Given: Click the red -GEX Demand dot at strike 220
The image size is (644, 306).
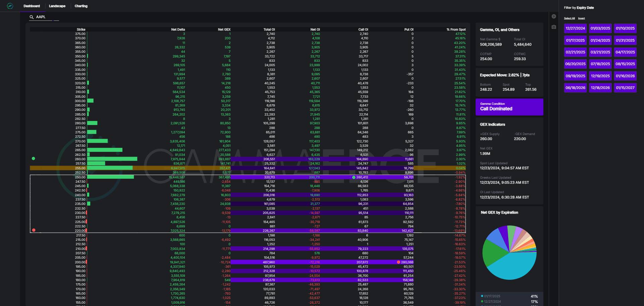Looking at the screenshot, I should tap(34, 230).
